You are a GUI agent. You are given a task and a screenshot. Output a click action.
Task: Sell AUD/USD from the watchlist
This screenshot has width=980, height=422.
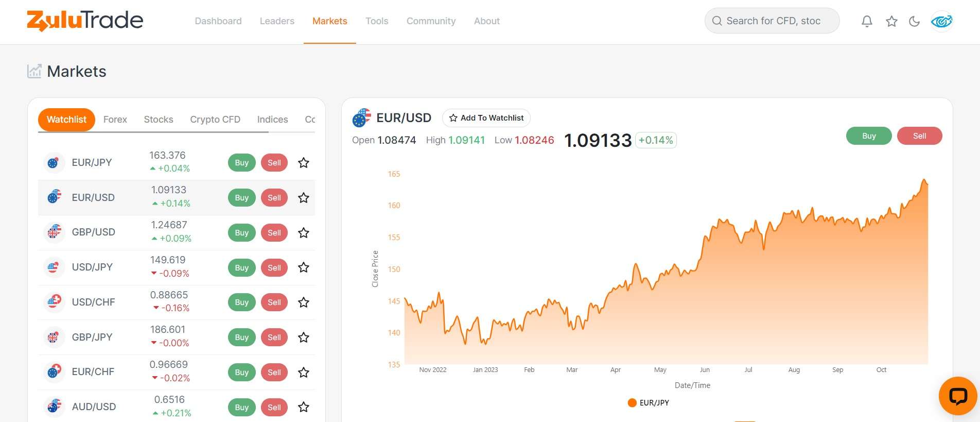[x=274, y=408]
